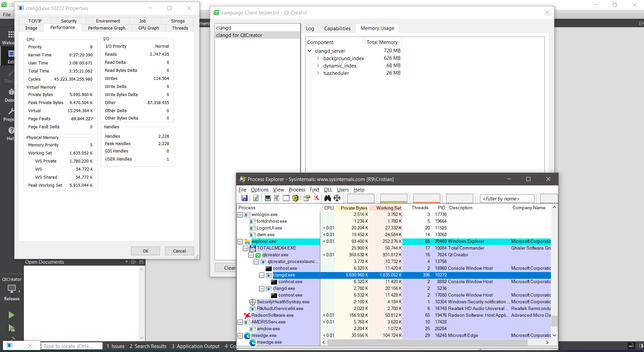The image size is (644, 352).
Task: Switch to the Log tab in Language Client Inspector
Action: tap(310, 29)
